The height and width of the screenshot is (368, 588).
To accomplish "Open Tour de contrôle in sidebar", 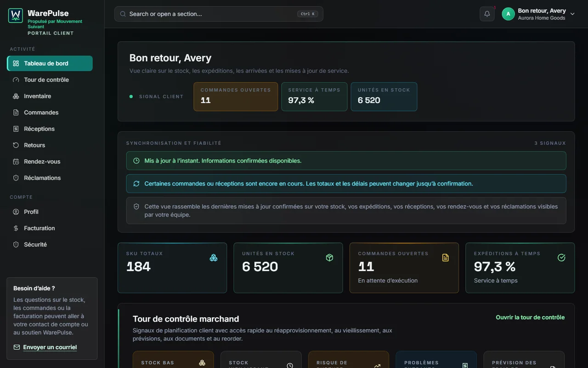I will (x=50, y=80).
